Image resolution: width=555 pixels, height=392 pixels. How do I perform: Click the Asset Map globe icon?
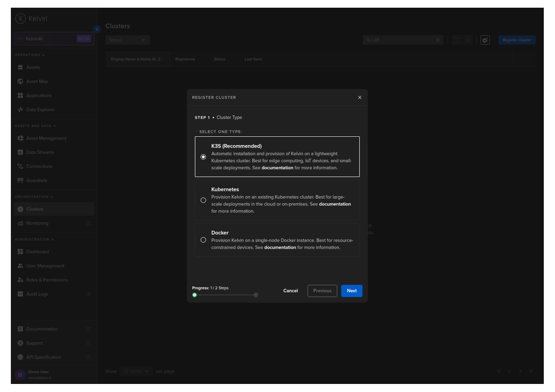[20, 82]
